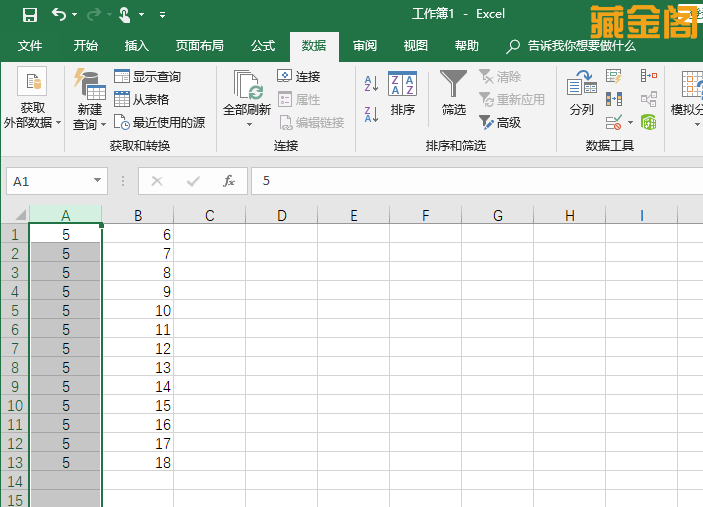Switch to the 开始 tab
This screenshot has width=703, height=507.
tap(86, 46)
